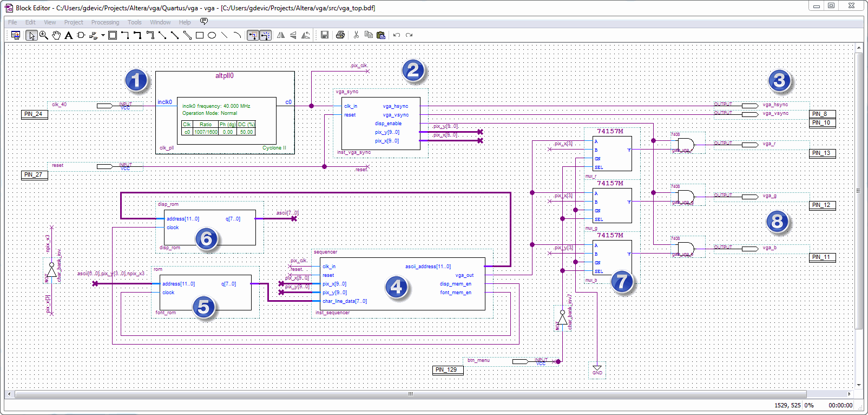The image size is (868, 415).
Task: Click the PIN_24 assignment label
Action: click(x=35, y=114)
